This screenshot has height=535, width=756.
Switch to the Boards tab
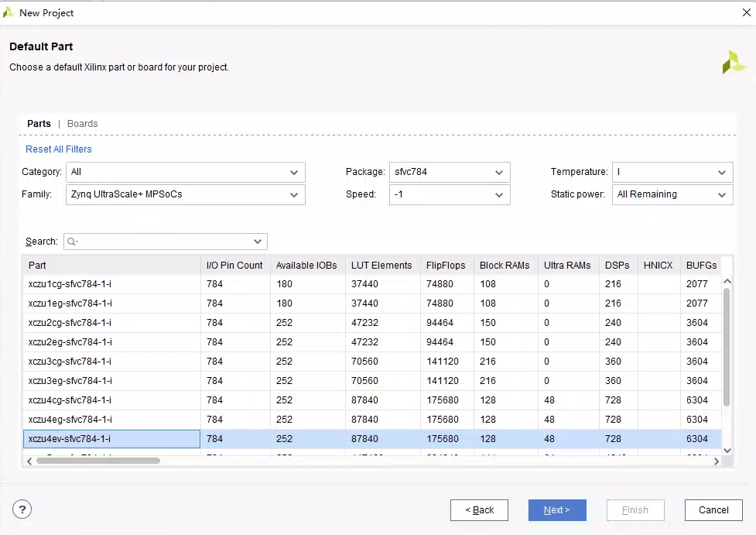83,124
